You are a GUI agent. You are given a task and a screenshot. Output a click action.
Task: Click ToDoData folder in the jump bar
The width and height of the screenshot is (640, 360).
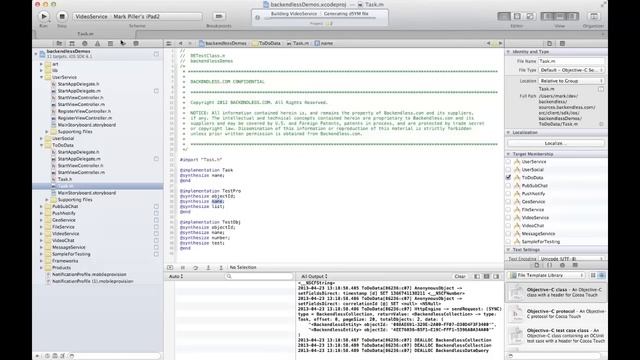point(267,43)
